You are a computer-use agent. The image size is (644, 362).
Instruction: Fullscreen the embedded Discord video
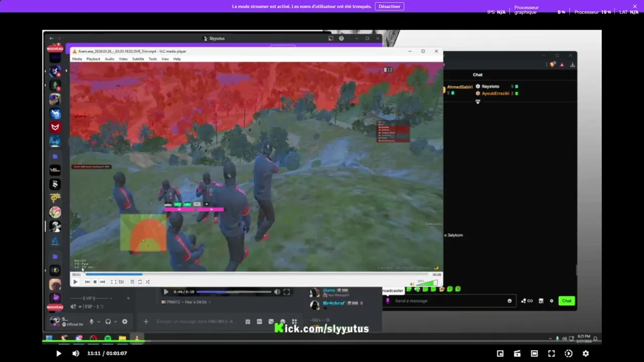coord(286,292)
